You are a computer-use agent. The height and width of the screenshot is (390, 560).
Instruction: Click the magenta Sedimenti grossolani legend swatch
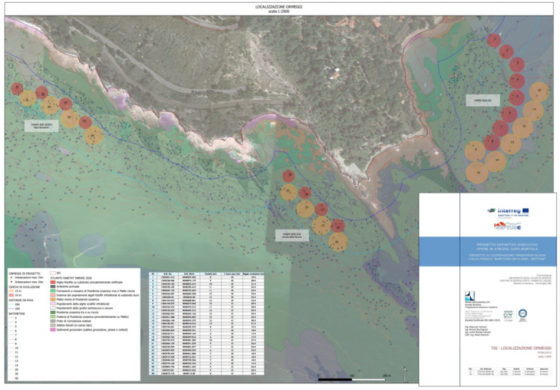53,330
